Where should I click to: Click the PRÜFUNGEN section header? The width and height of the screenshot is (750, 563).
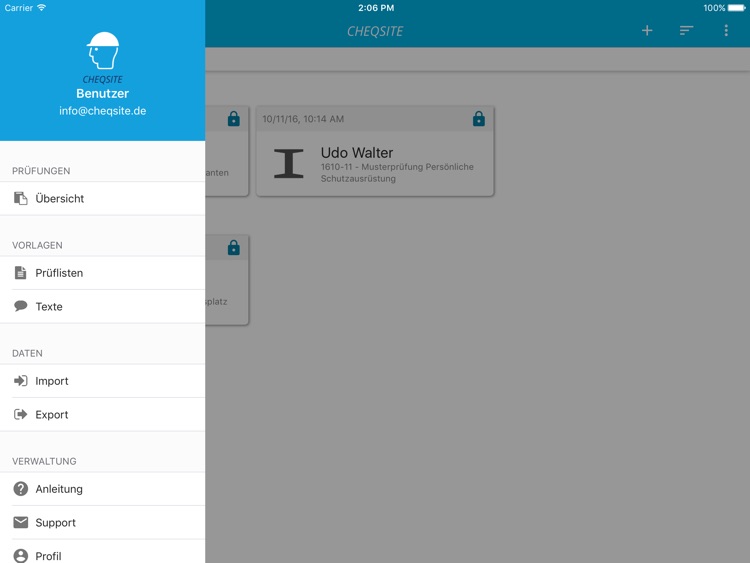41,171
